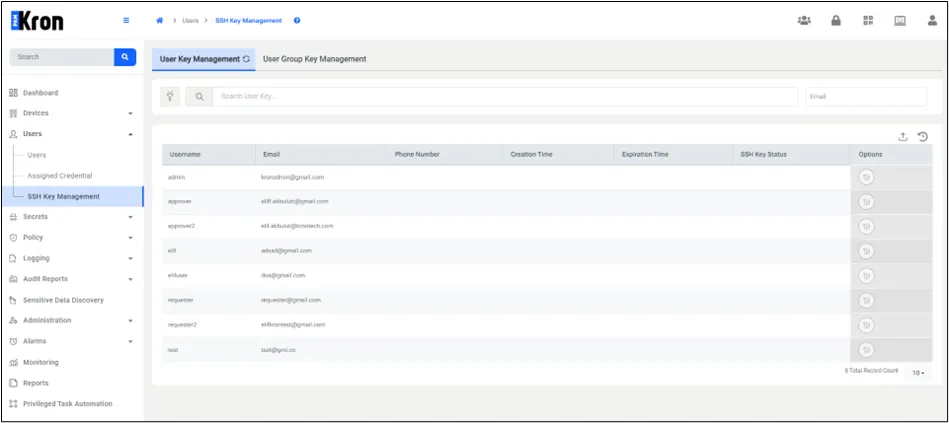This screenshot has width=949, height=423.
Task: Expand the Administration menu
Action: (131, 321)
